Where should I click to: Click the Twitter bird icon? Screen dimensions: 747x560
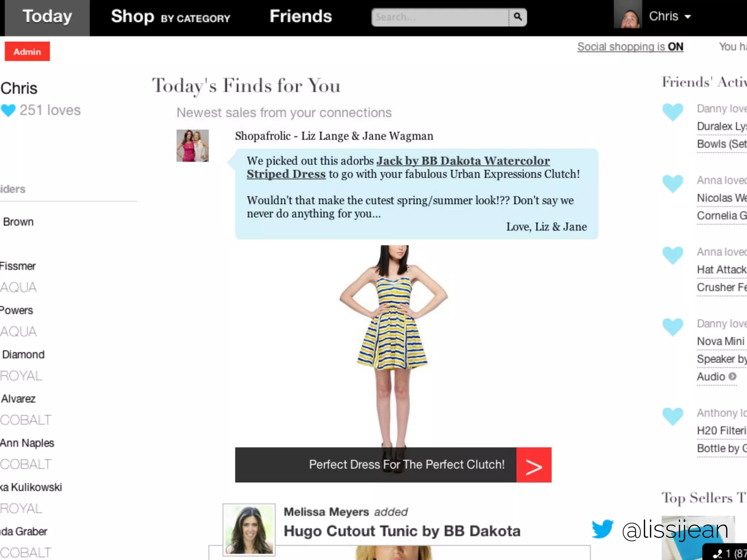click(603, 529)
